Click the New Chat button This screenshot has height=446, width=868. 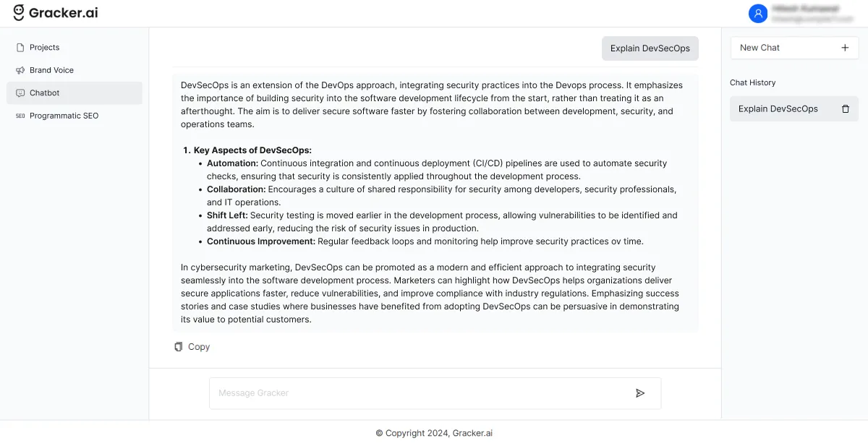793,48
